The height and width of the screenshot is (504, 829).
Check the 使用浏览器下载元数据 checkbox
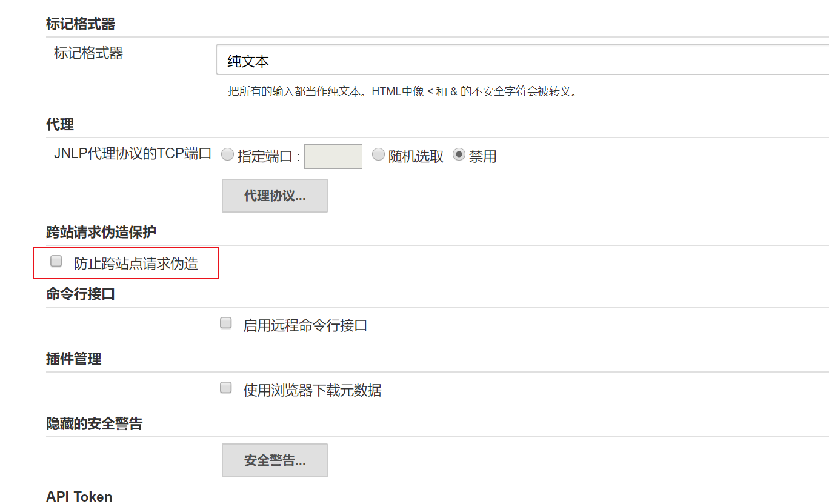(x=226, y=388)
